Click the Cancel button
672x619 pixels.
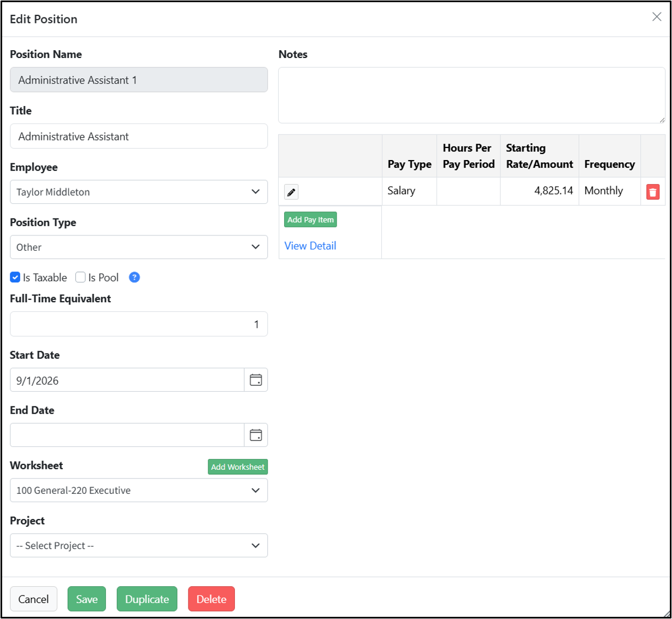[33, 599]
